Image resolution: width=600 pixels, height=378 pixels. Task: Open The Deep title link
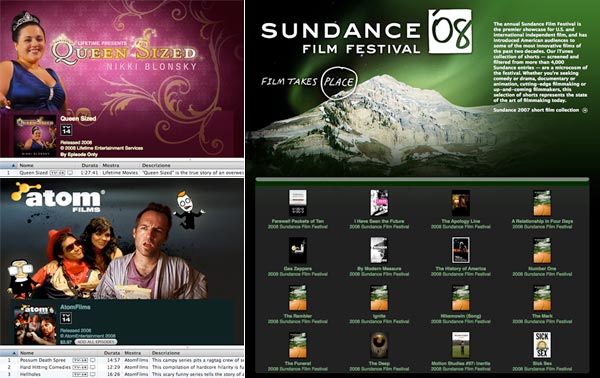(x=379, y=363)
